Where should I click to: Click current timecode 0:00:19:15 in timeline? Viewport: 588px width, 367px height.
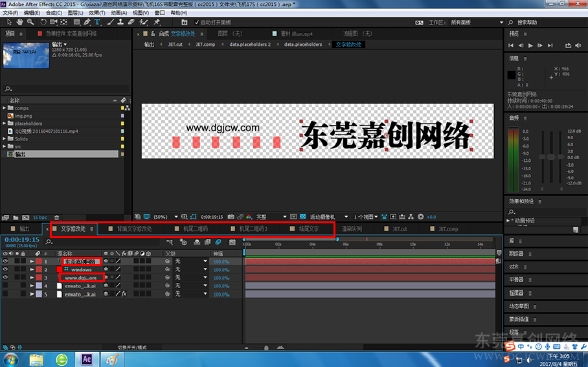pos(22,239)
